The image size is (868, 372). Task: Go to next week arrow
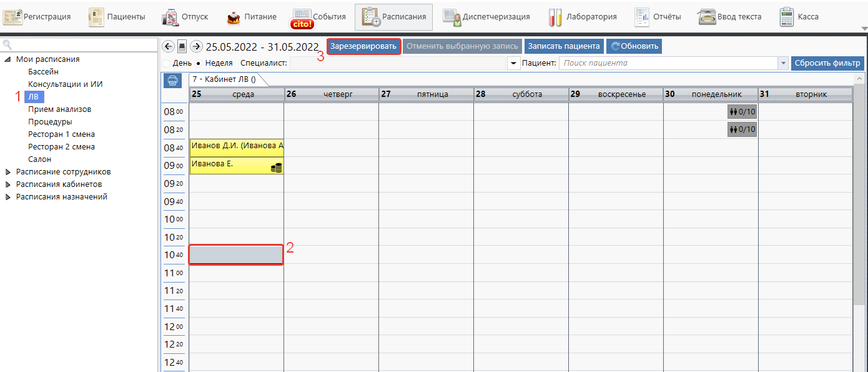196,46
